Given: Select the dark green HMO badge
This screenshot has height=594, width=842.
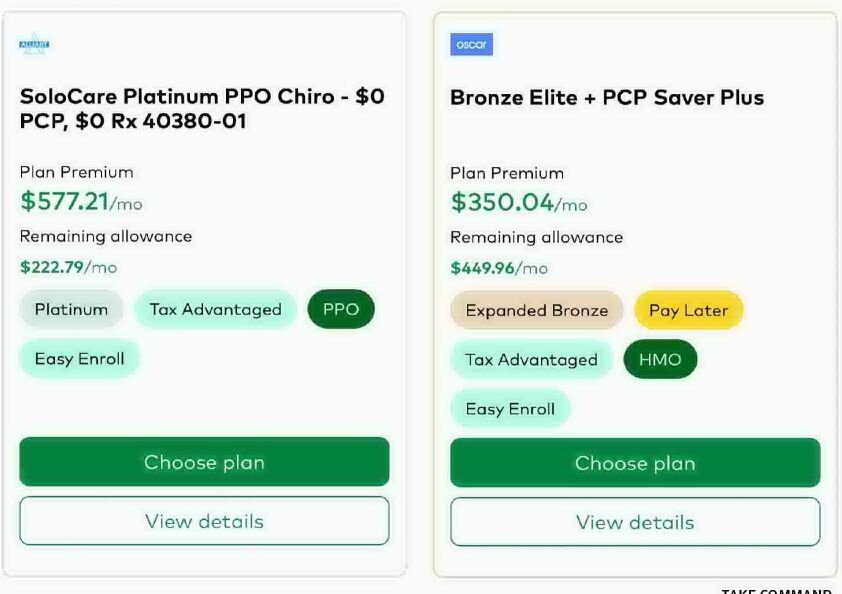Looking at the screenshot, I should [x=660, y=360].
